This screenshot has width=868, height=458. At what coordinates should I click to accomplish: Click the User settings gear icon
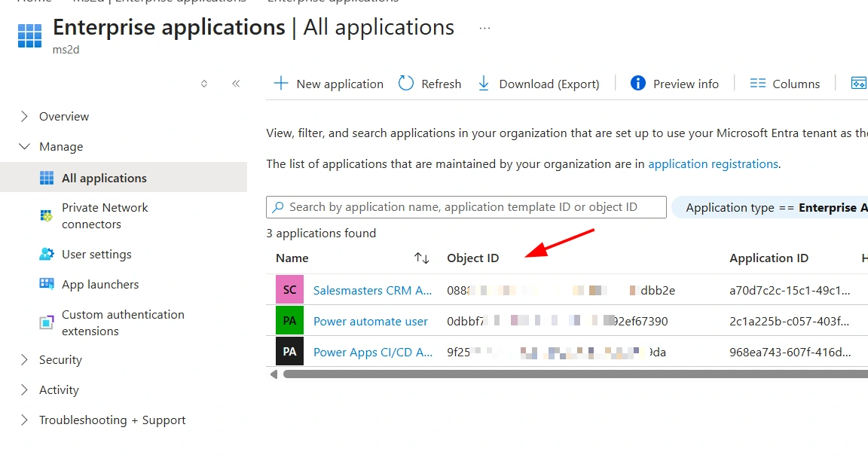pyautogui.click(x=47, y=254)
